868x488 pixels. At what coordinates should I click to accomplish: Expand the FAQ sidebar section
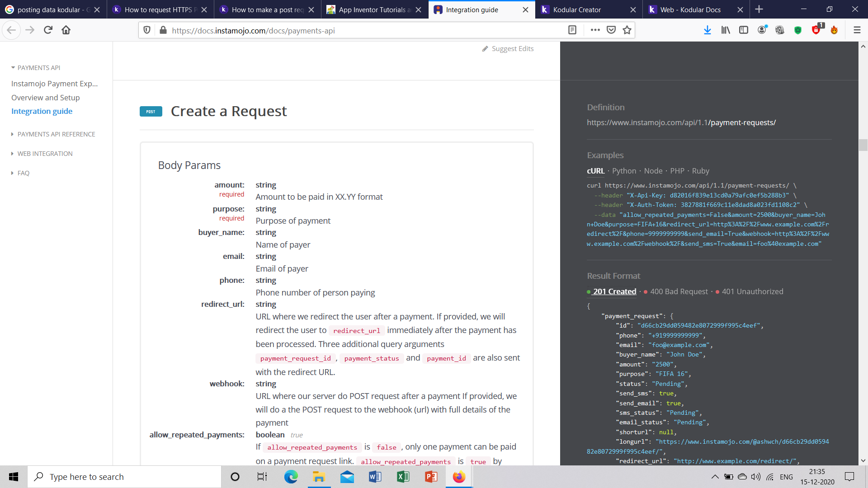[x=23, y=173]
